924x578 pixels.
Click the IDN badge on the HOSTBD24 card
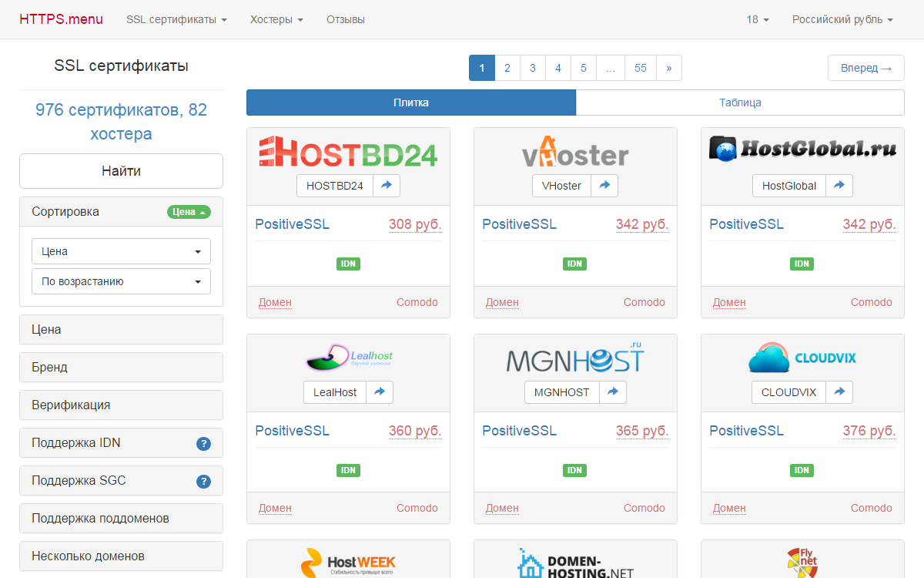click(x=348, y=264)
